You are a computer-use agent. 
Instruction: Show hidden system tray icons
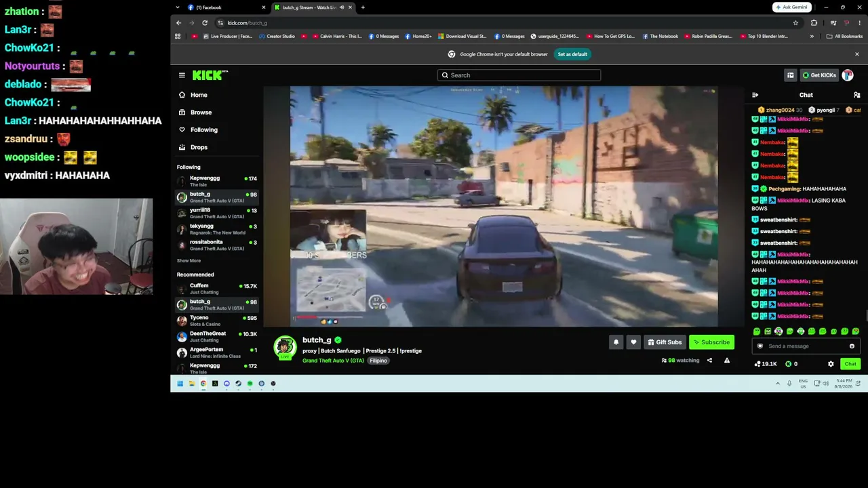pyautogui.click(x=778, y=384)
